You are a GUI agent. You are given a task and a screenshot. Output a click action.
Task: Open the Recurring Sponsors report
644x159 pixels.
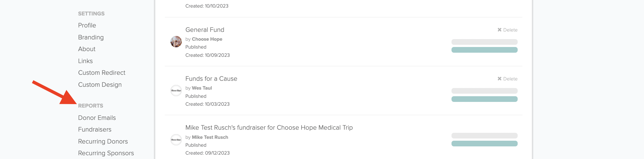(106, 153)
